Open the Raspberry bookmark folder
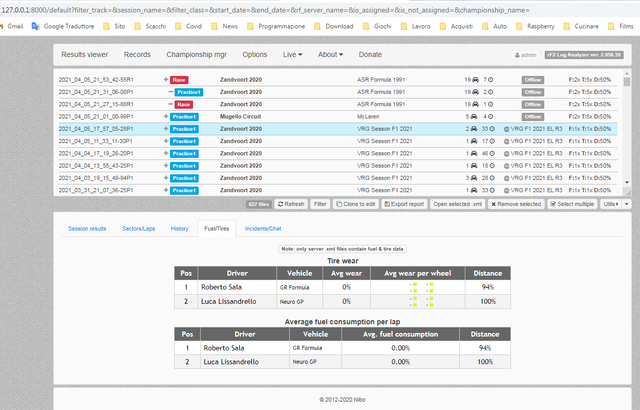Screen dimensions: 640x410 (535, 26)
